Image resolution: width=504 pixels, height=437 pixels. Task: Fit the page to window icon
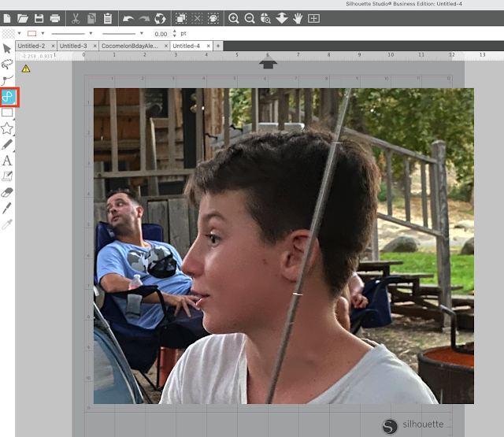(313, 18)
